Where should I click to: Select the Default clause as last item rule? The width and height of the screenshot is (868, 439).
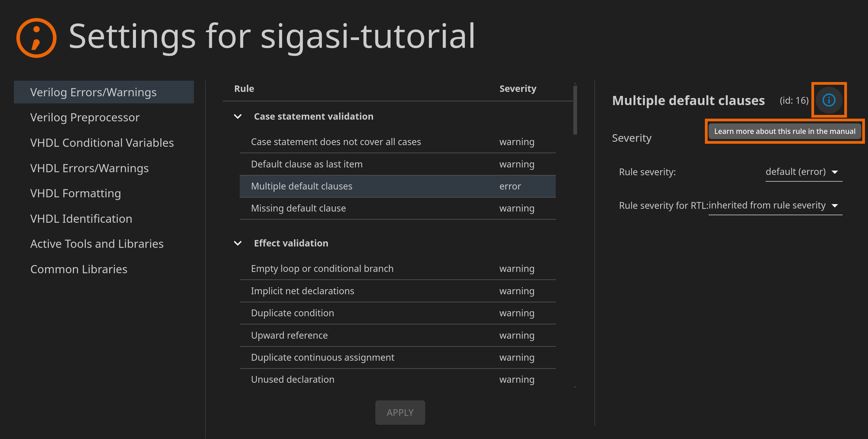[397, 164]
